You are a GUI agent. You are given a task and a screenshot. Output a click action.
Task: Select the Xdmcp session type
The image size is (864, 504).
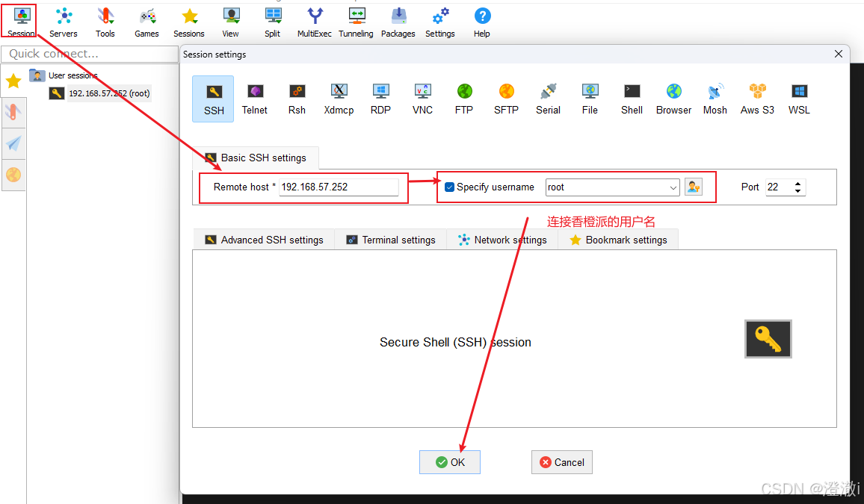pos(339,99)
